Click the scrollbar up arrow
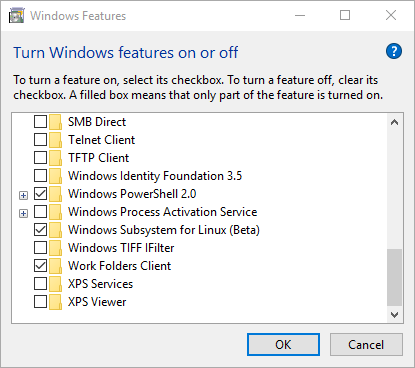The width and height of the screenshot is (415, 368). [394, 122]
